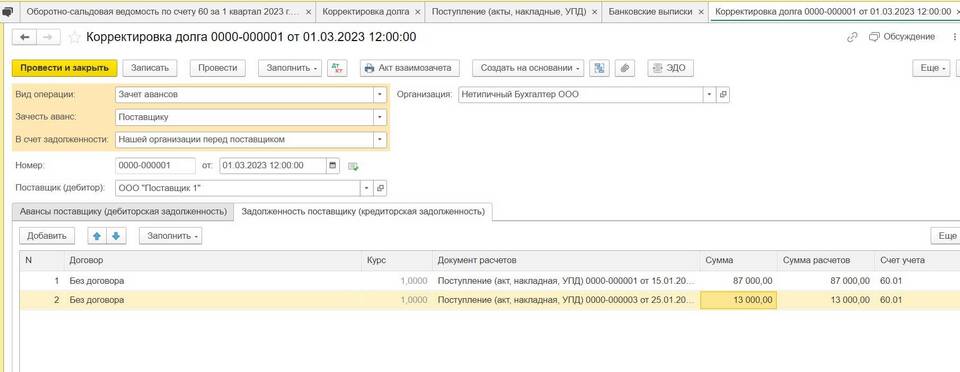Select the 87 000,00 Сумма cell

pyautogui.click(x=738, y=281)
